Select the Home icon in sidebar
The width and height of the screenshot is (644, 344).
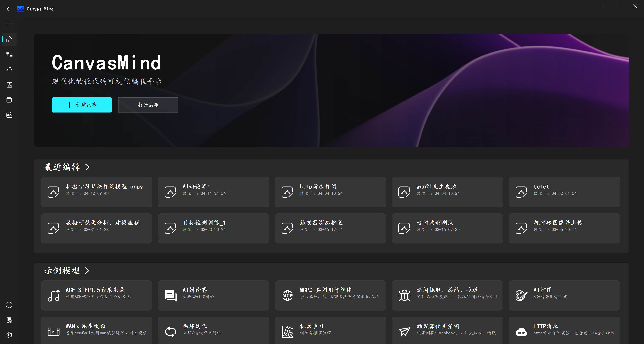[x=9, y=39]
